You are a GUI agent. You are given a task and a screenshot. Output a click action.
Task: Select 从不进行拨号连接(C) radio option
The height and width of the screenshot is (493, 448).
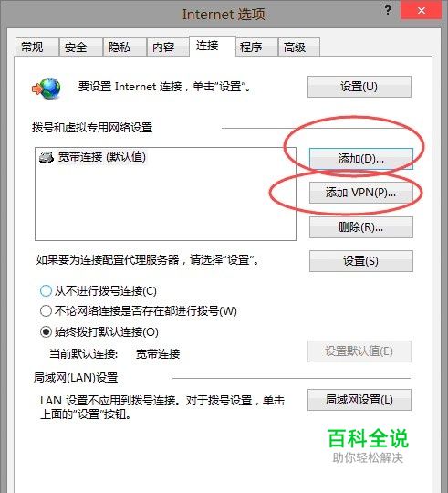click(46, 291)
